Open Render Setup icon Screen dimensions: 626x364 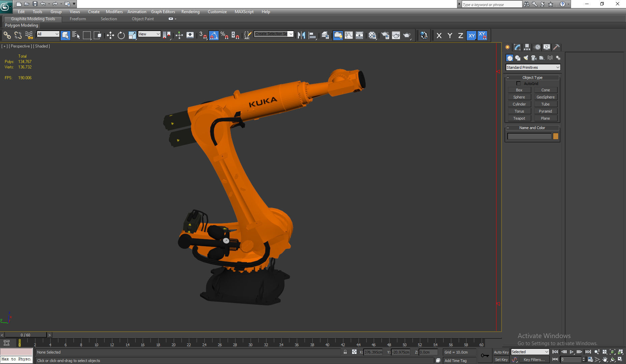point(385,35)
